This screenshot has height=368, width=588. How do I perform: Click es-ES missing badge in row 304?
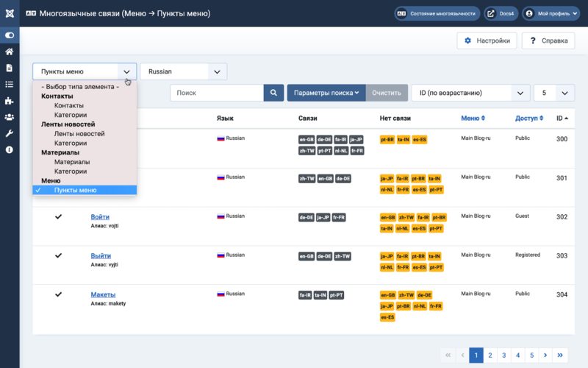tap(387, 317)
